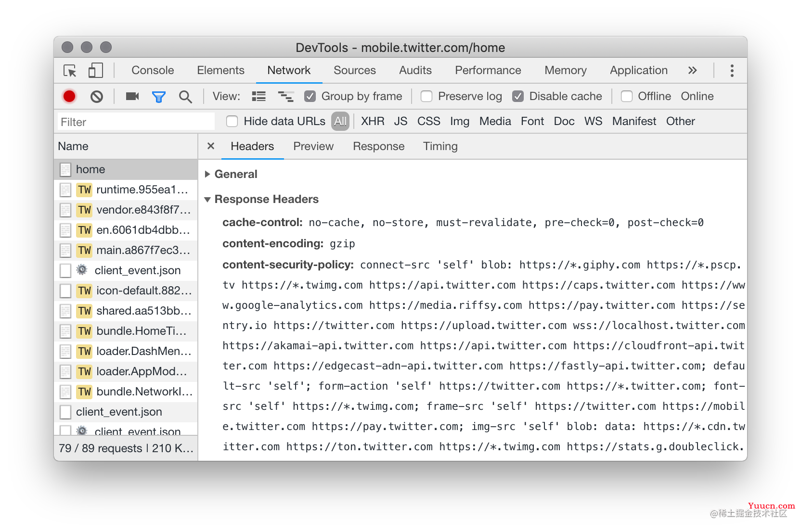Open the Sources tab
The height and width of the screenshot is (532, 801).
355,70
